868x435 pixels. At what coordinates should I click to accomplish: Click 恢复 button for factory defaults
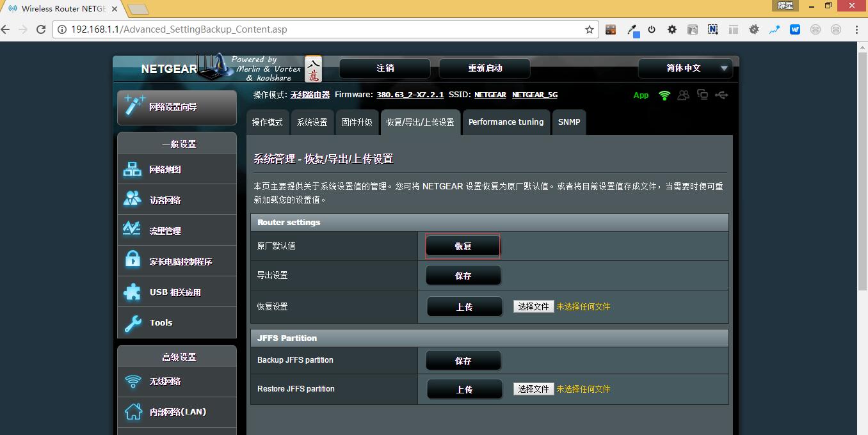point(463,246)
